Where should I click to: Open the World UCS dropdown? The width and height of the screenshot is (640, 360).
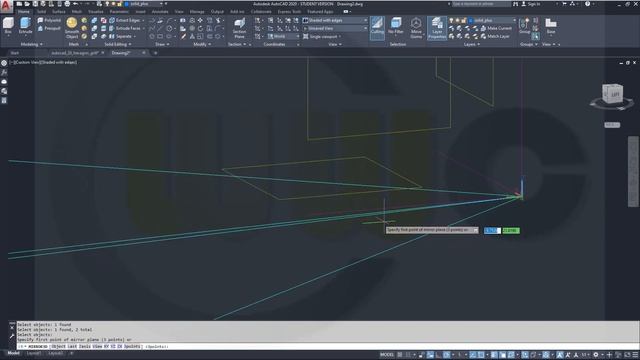pyautogui.click(x=283, y=36)
